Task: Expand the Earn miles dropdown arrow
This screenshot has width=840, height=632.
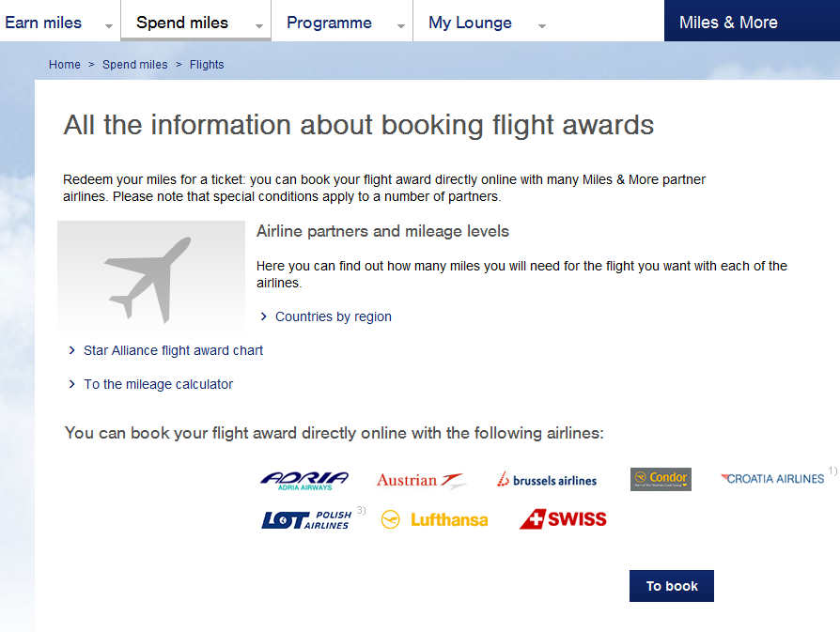Action: coord(109,26)
